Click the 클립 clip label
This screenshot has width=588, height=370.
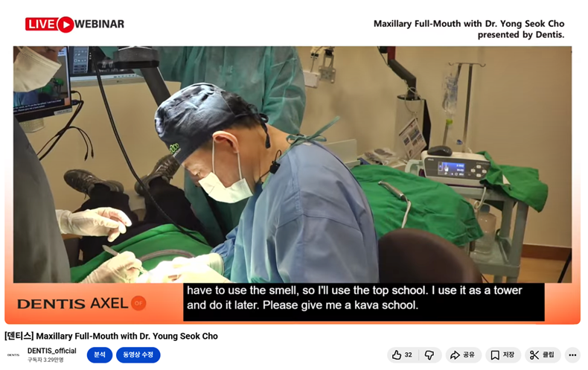click(549, 355)
